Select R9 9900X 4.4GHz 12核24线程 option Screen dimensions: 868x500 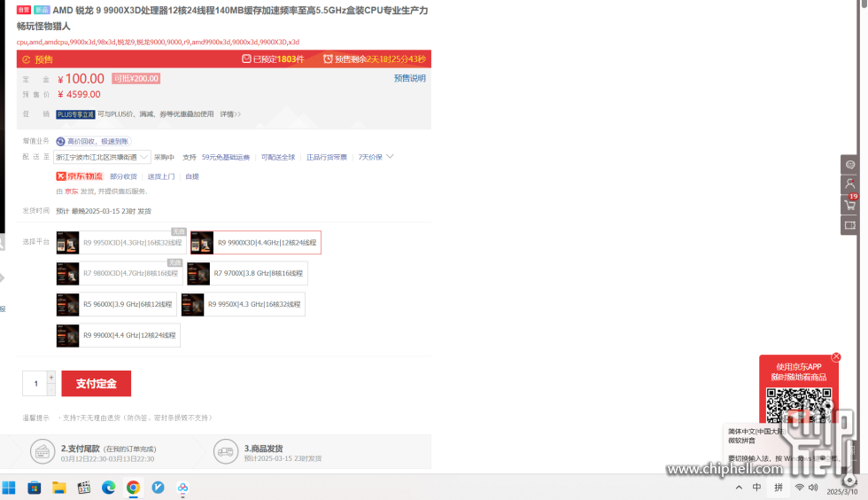[x=118, y=335]
